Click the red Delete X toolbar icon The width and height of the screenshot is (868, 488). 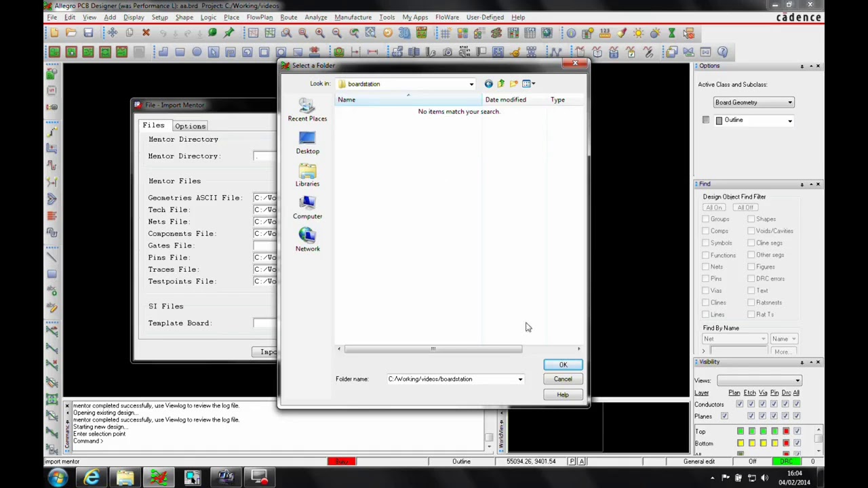[146, 33]
